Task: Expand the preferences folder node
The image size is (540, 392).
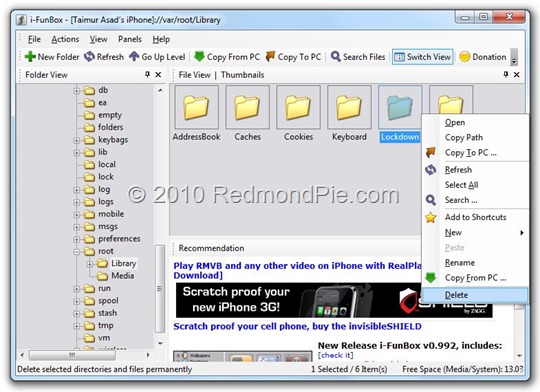Action: 76,239
